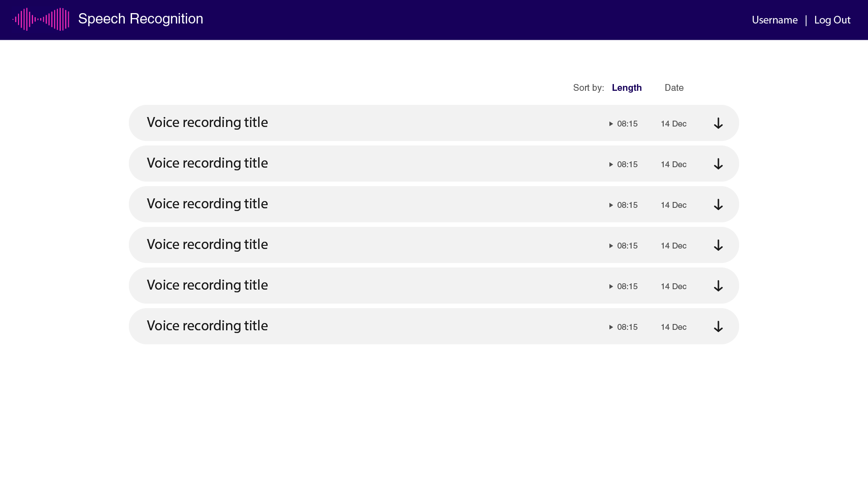This screenshot has height=488, width=868.
Task: Click the play icon on second recording
Action: [x=611, y=164]
